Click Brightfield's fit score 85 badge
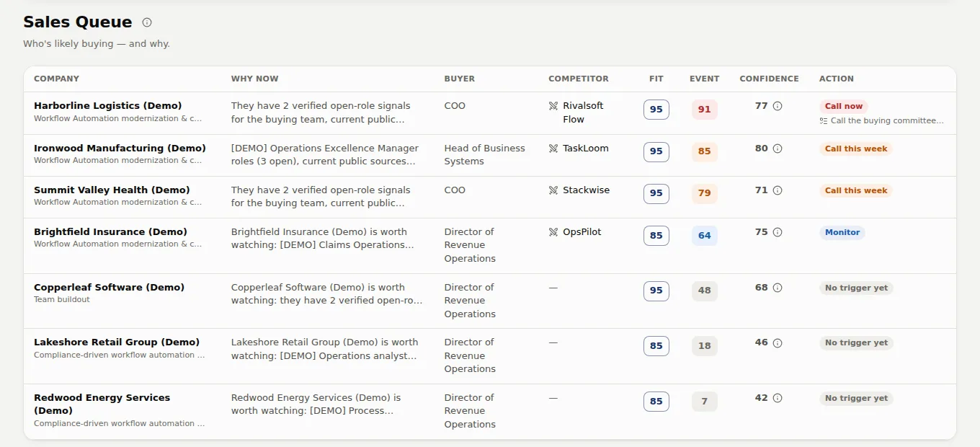Screen dimensions: 980x447 pyautogui.click(x=656, y=236)
